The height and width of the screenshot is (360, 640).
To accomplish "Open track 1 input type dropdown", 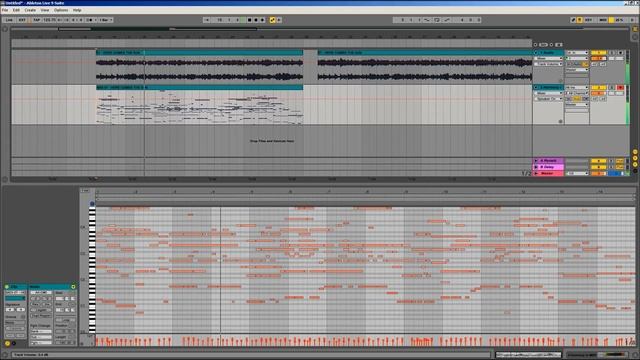I will (x=577, y=53).
